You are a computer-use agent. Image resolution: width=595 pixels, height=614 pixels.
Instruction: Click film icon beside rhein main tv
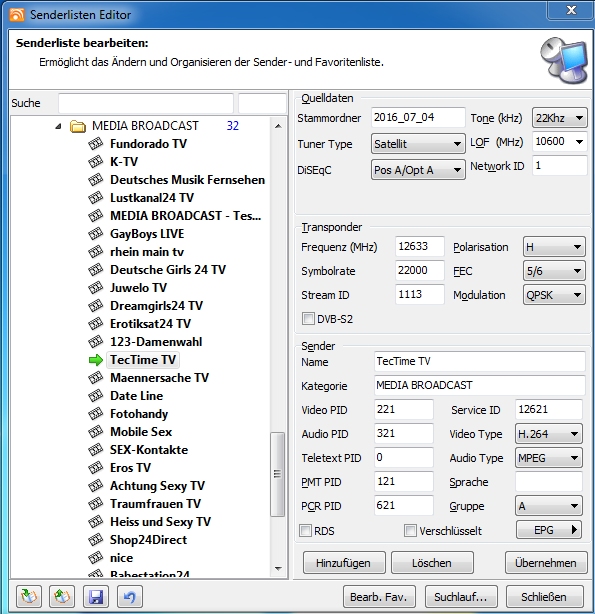click(95, 252)
